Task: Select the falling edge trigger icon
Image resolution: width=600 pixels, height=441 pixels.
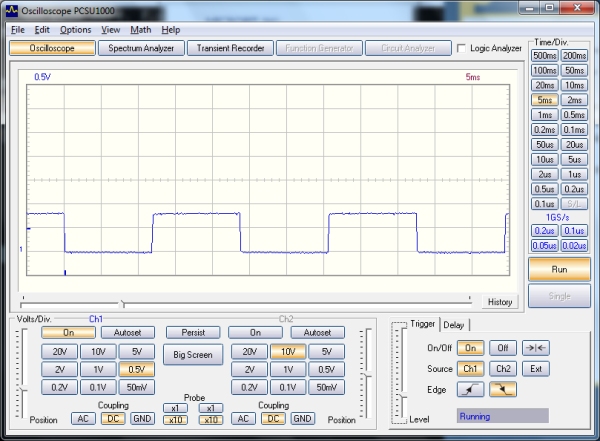Action: pos(503,389)
